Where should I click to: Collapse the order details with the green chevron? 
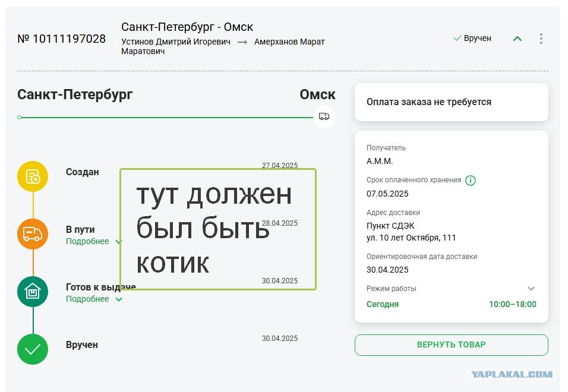pyautogui.click(x=517, y=39)
